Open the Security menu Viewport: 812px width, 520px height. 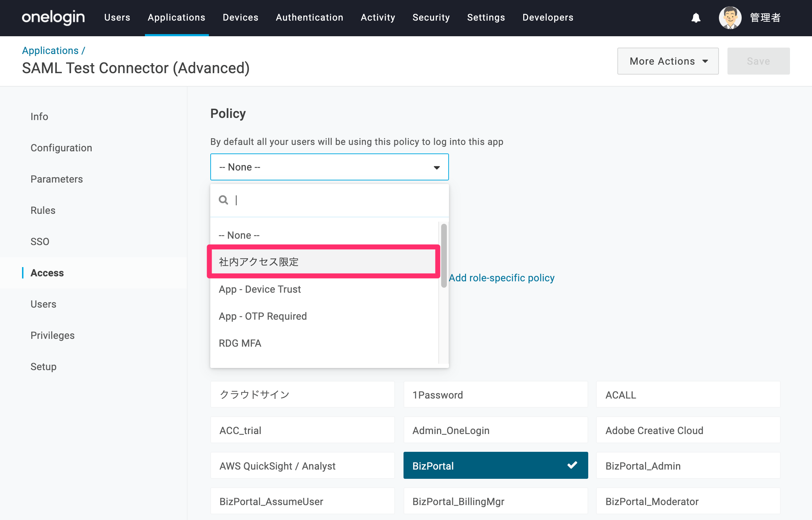click(x=431, y=17)
